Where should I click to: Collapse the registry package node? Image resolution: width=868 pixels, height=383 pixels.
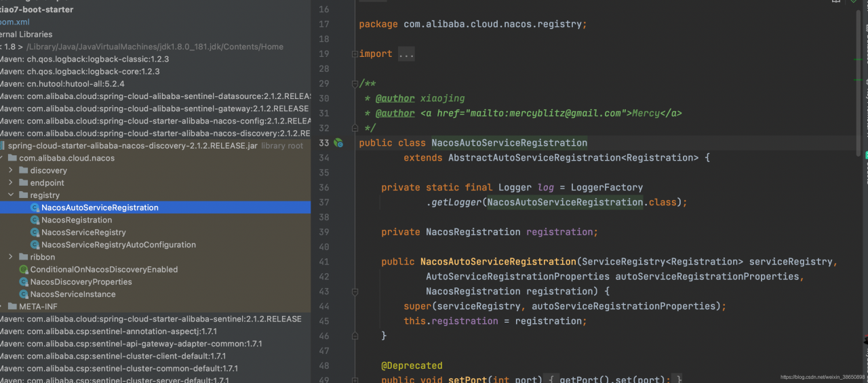11,195
